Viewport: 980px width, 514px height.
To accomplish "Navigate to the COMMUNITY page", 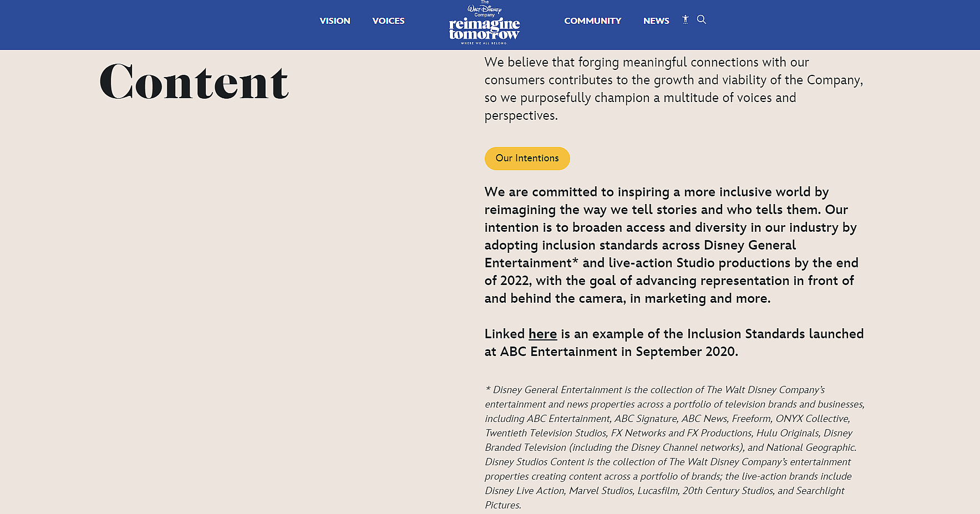I will [x=592, y=21].
